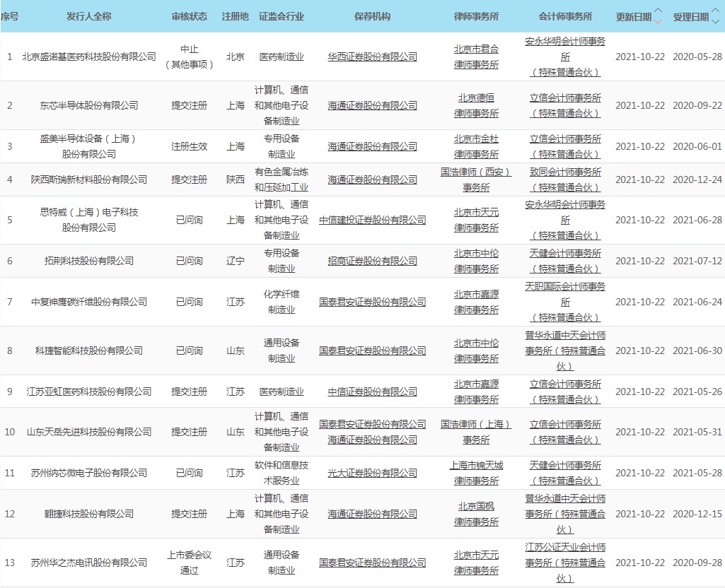Image resolution: width=725 pixels, height=588 pixels.
Task: Select issuer 东芯半导体股份有限公司
Action: click(x=89, y=105)
